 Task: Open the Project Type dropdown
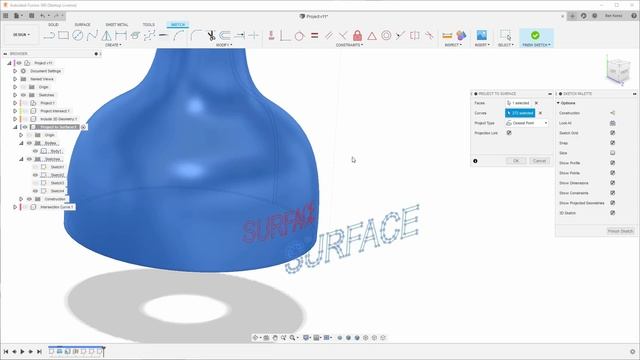point(527,123)
